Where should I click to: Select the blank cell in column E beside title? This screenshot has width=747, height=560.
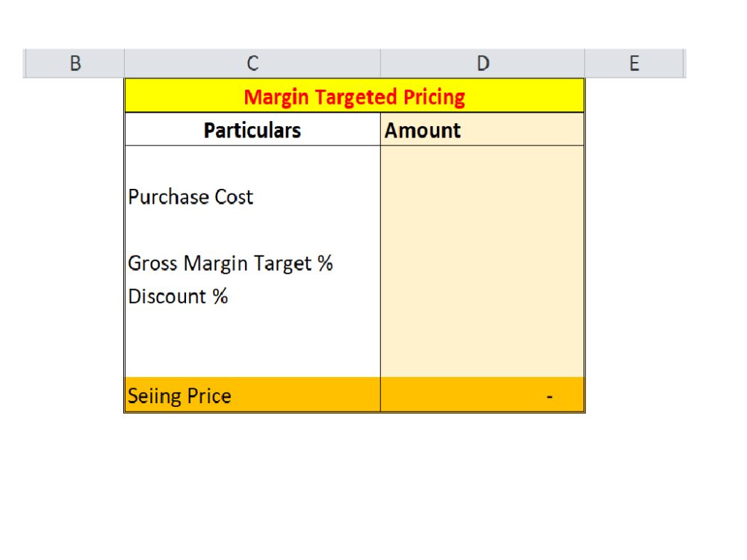pyautogui.click(x=635, y=96)
